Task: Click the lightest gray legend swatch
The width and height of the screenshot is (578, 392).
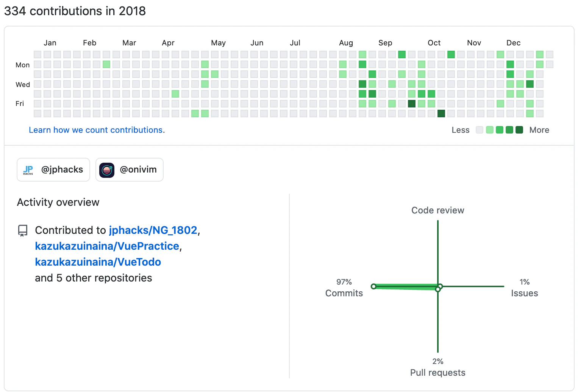Action: [x=480, y=130]
